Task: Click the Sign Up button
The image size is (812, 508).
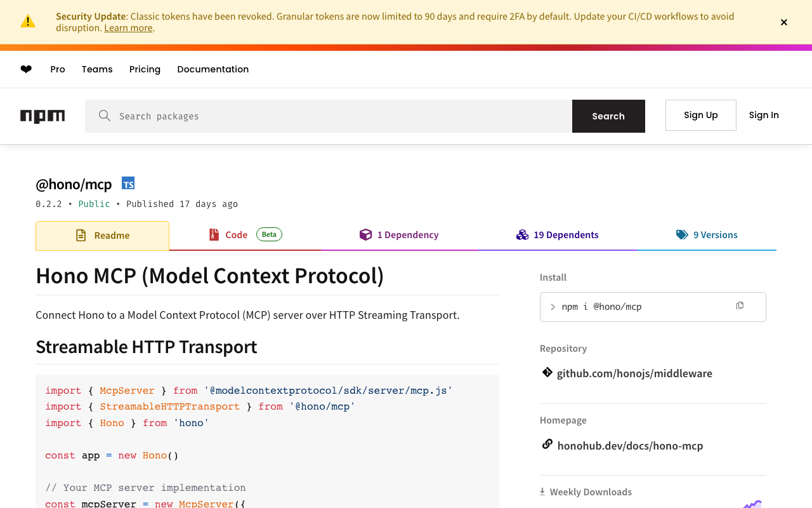Action: click(700, 115)
